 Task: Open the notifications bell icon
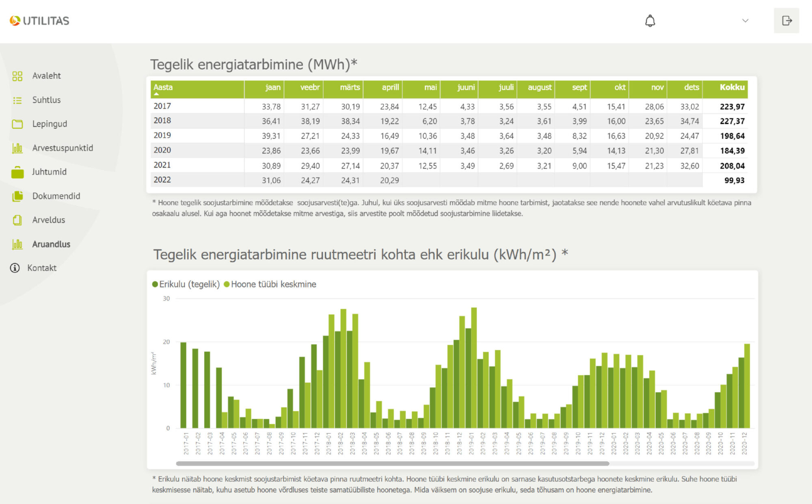point(650,21)
